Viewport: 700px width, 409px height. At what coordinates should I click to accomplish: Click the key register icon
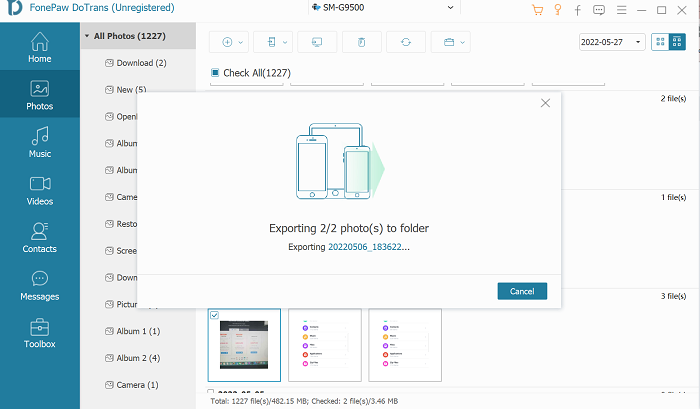tap(558, 10)
